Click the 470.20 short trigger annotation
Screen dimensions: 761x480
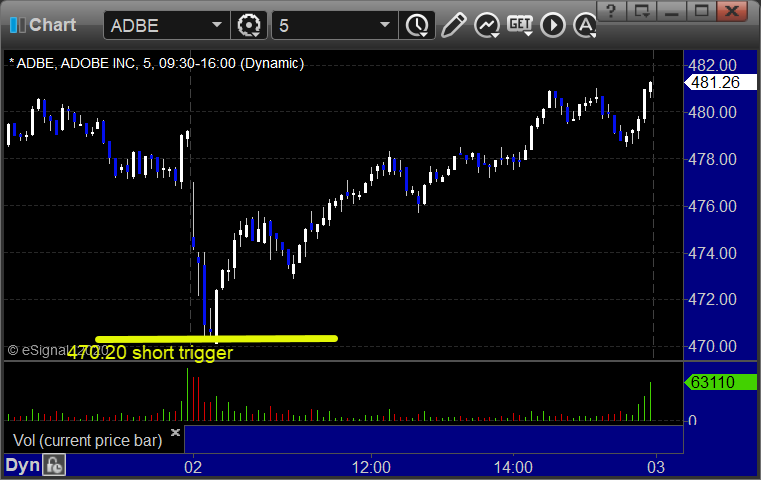coord(150,352)
